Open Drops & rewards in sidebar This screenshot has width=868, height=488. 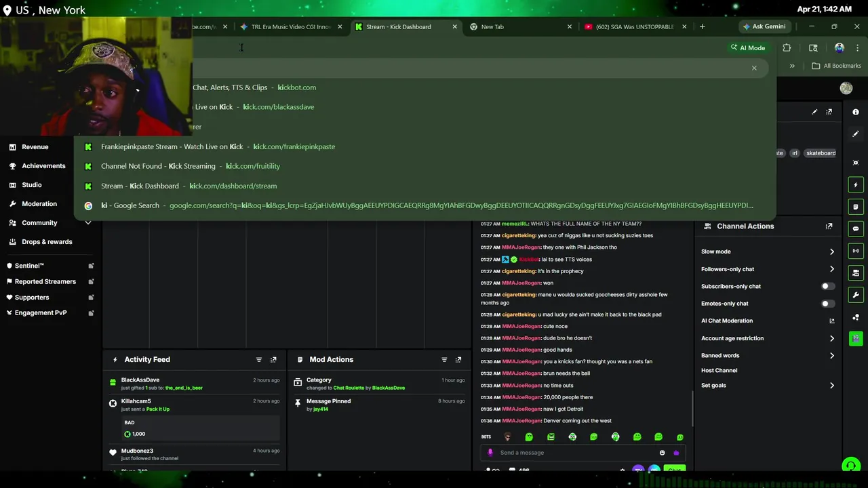pyautogui.click(x=47, y=242)
